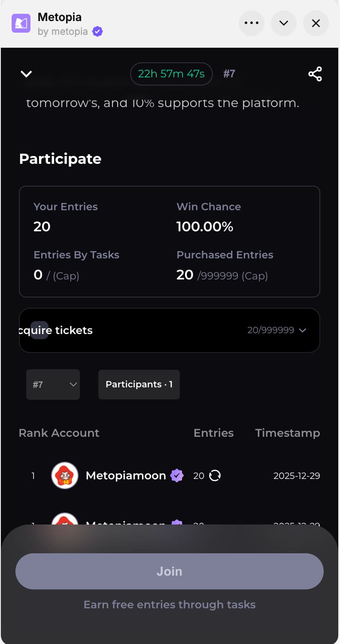The height and width of the screenshot is (644, 340).
Task: Collapse the page with the top-left chevron
Action: pos(26,74)
